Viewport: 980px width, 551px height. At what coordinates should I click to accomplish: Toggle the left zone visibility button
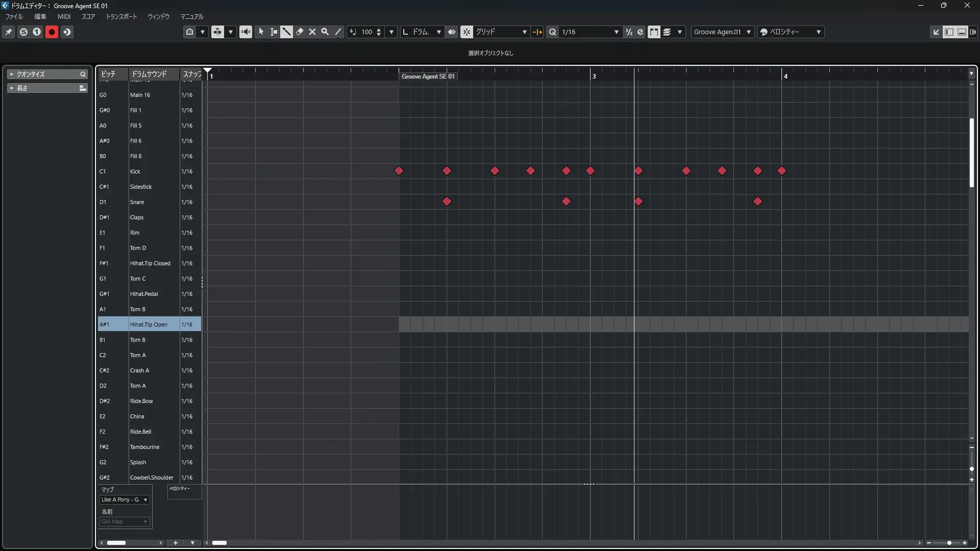tap(949, 32)
